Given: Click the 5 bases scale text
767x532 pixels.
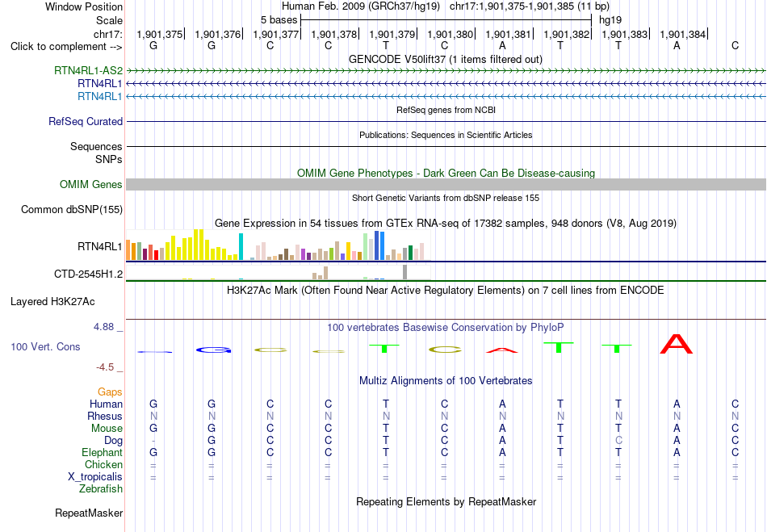Looking at the screenshot, I should (x=279, y=20).
